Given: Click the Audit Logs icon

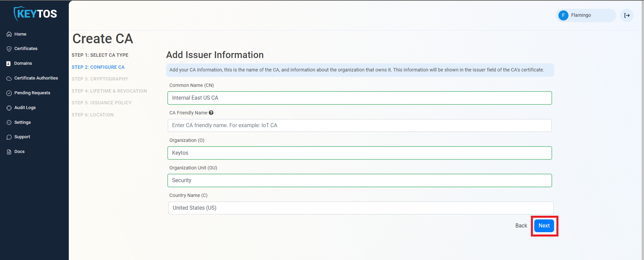Looking at the screenshot, I should [9, 108].
